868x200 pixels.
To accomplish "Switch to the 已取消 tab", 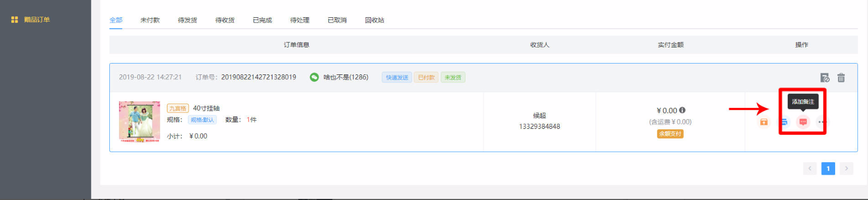I will (337, 20).
